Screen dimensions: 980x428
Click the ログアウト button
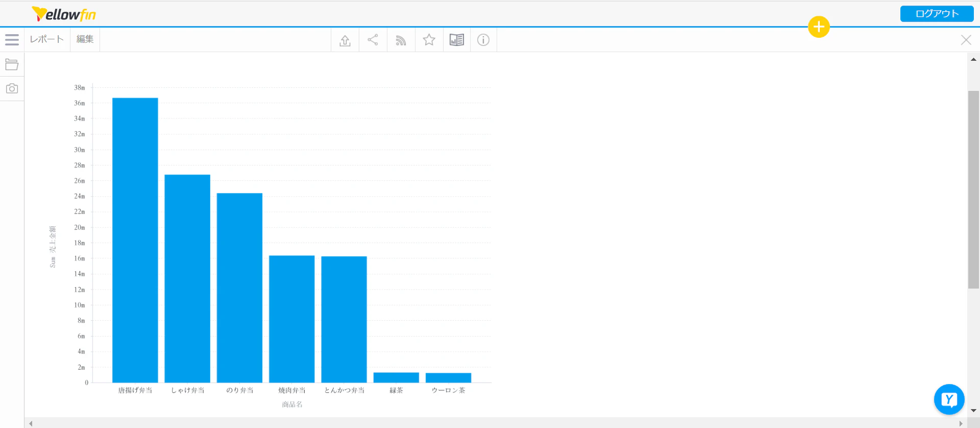[937, 14]
